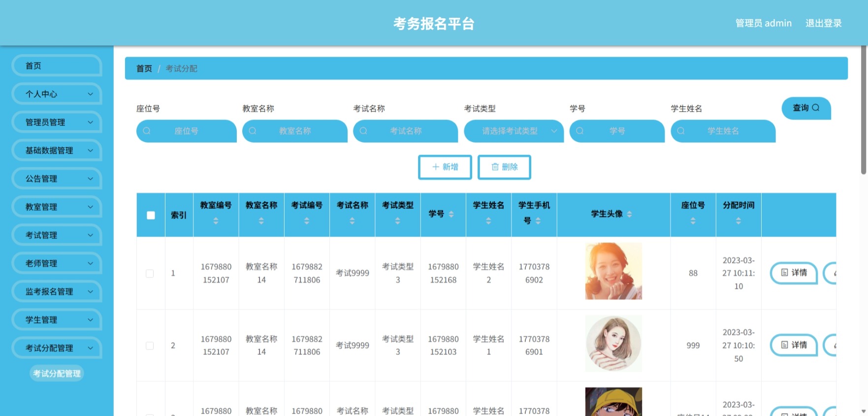The height and width of the screenshot is (416, 868).
Task: Focus the 考试名称 search input
Action: click(x=405, y=131)
